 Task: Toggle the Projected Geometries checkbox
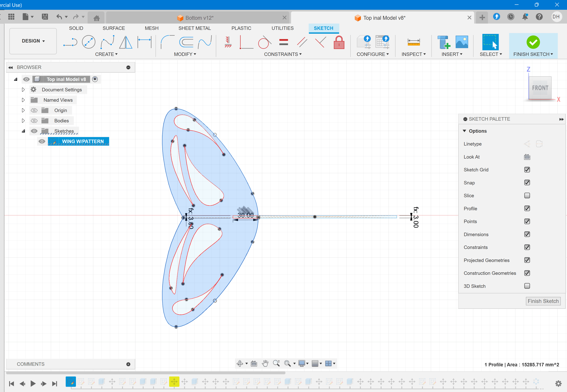coord(527,260)
